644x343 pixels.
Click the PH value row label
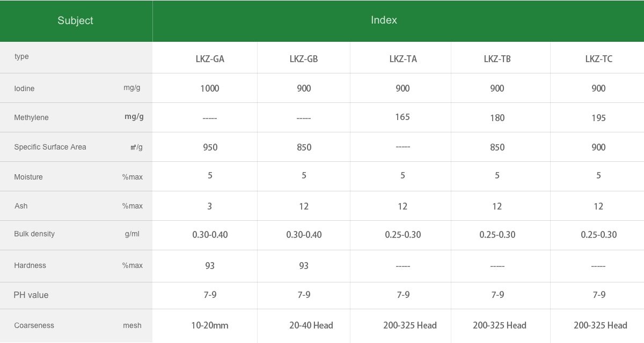(31, 295)
